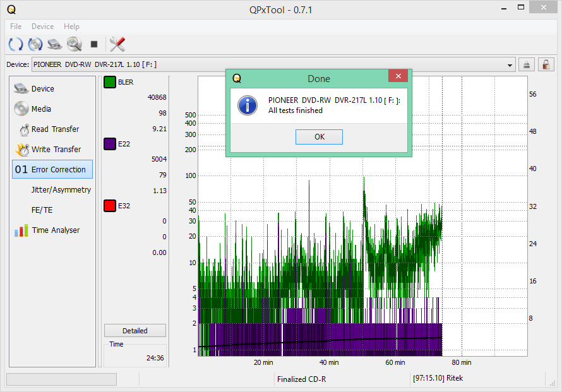
Task: Open the Time Analyser view
Action: 52,230
